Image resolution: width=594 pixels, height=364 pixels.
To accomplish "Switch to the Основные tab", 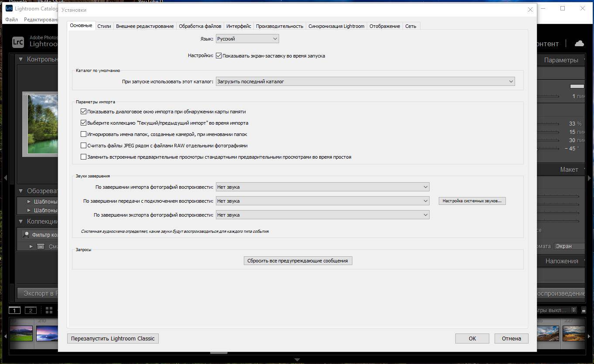I will click(81, 26).
